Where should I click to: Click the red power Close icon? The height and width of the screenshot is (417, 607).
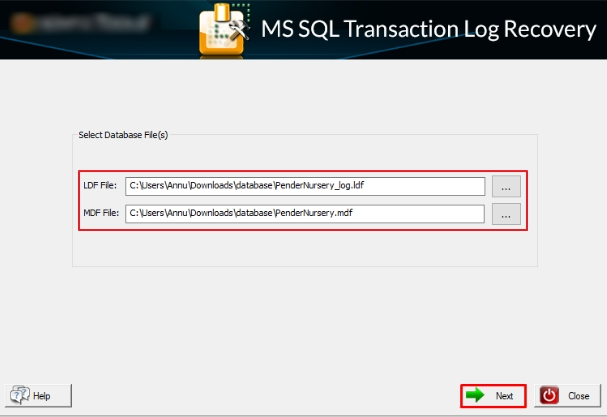(x=549, y=396)
